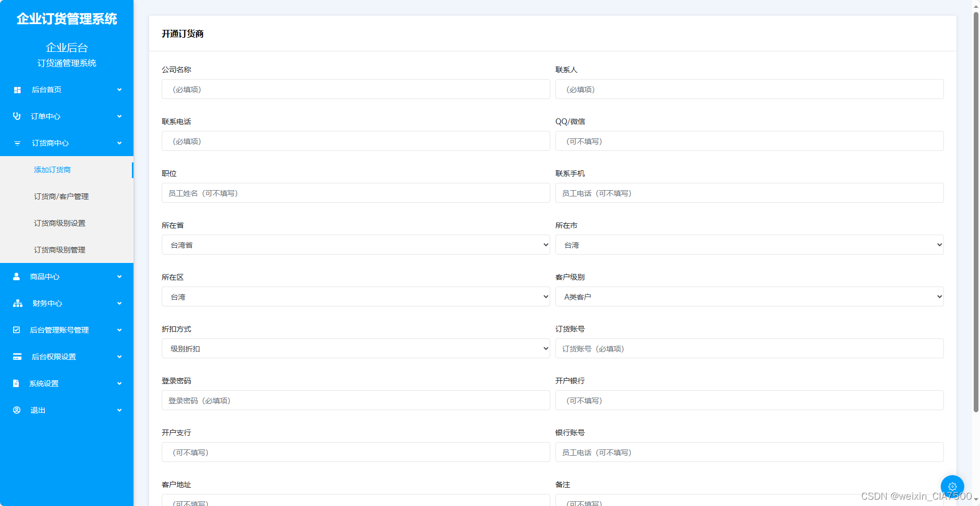Click the 企业订货管理系统 title link

click(66, 19)
